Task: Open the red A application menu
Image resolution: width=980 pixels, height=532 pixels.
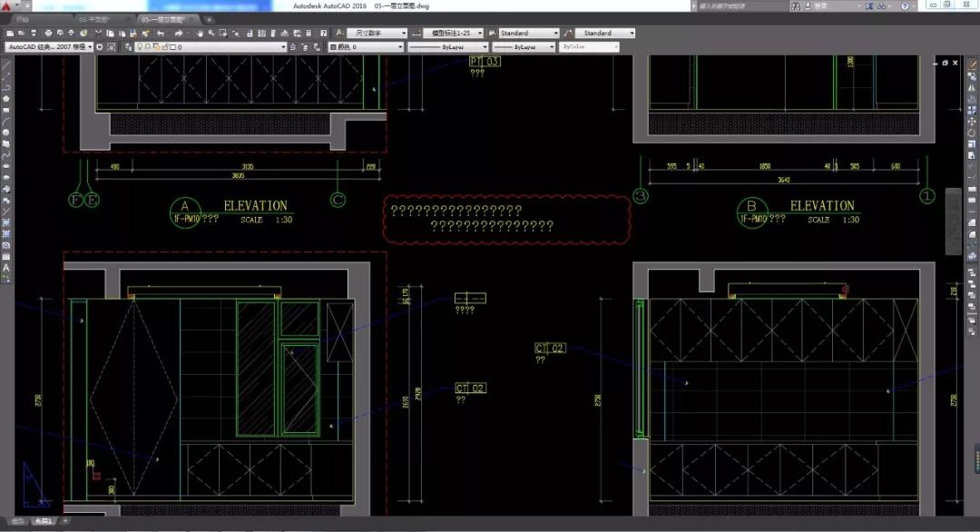Action: click(7, 6)
